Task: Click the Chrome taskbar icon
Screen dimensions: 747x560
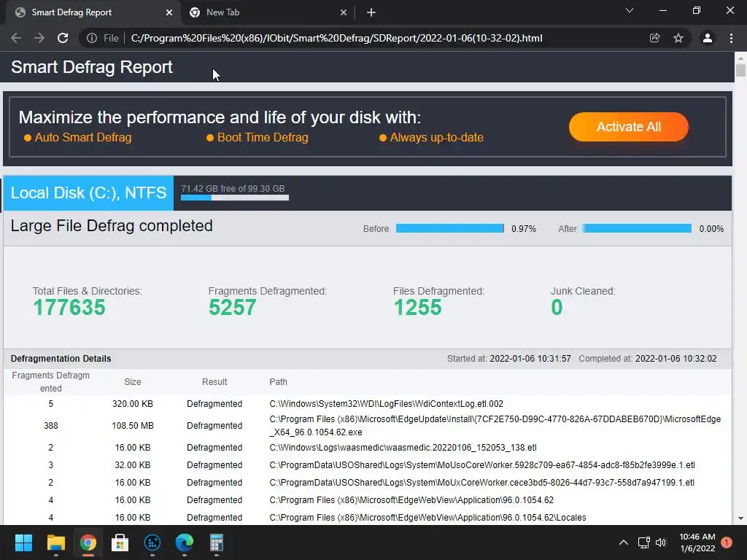Action: point(88,542)
